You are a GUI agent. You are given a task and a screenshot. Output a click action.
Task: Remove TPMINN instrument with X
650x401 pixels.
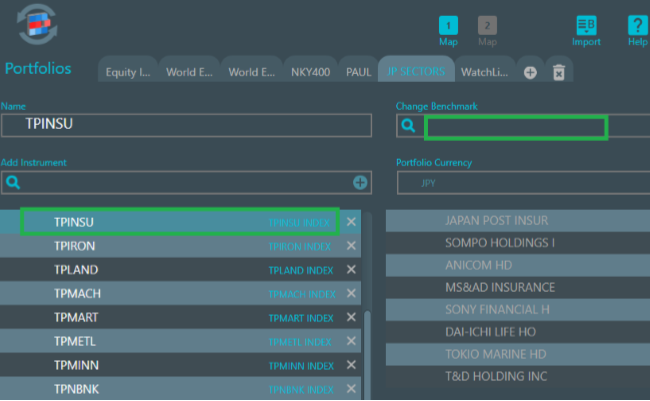tap(351, 365)
